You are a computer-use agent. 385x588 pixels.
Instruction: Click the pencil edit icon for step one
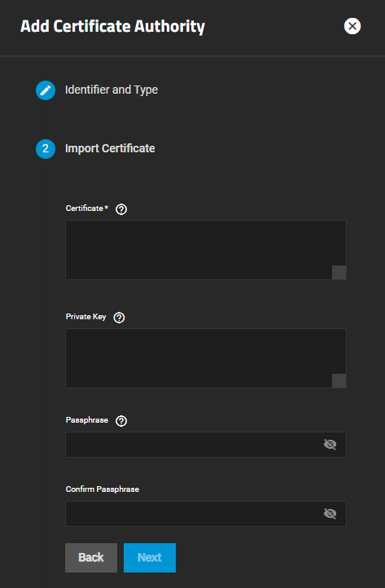46,90
